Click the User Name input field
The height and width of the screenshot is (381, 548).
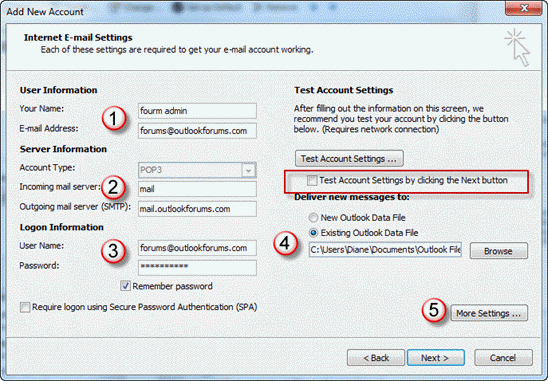point(197,248)
